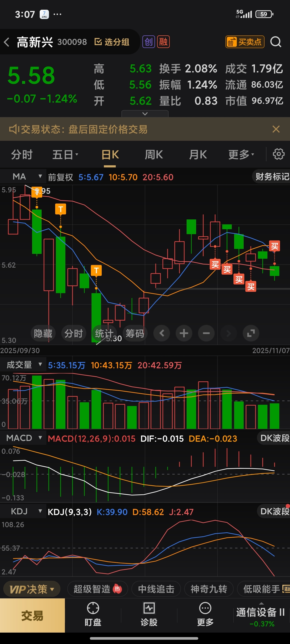
Task: Open 选分组 group selector
Action: point(112,42)
